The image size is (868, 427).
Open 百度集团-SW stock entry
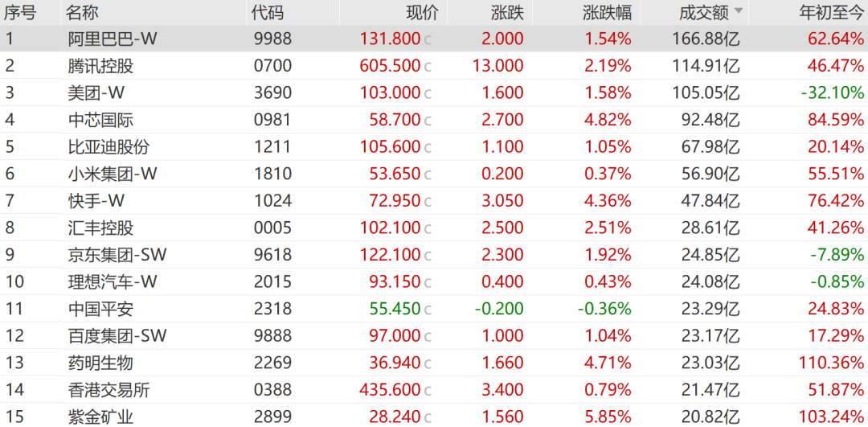point(434,335)
